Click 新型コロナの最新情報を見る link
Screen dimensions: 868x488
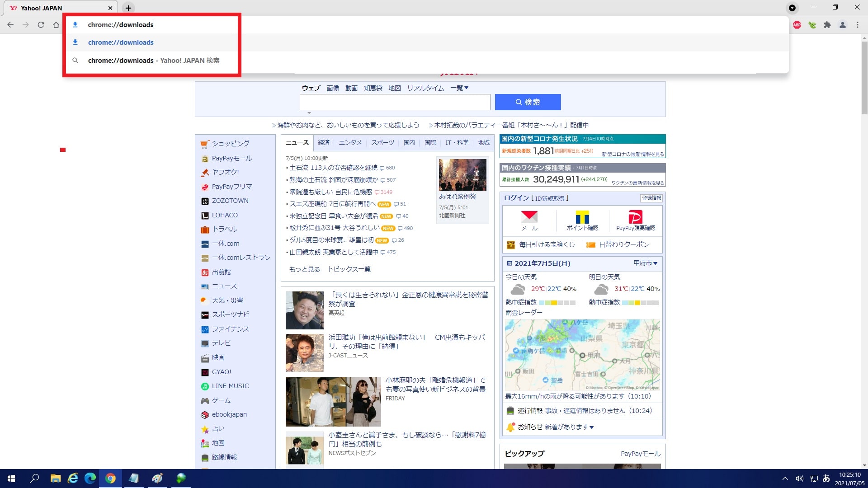(x=633, y=154)
